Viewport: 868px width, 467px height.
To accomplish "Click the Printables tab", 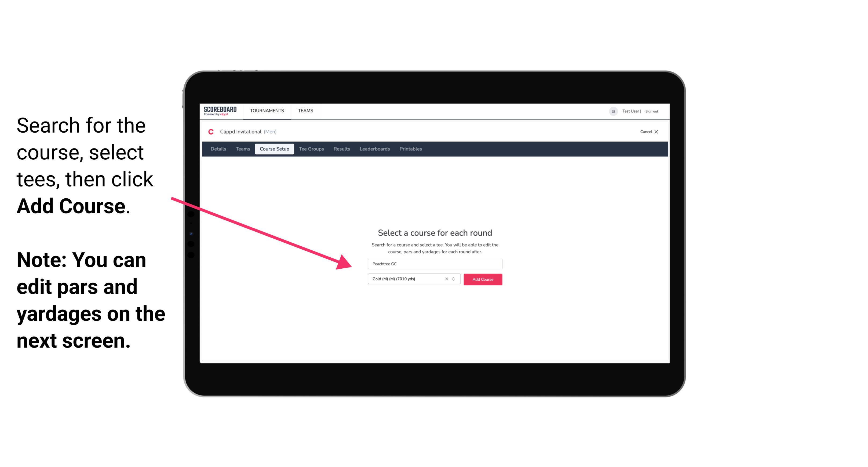I will point(410,149).
